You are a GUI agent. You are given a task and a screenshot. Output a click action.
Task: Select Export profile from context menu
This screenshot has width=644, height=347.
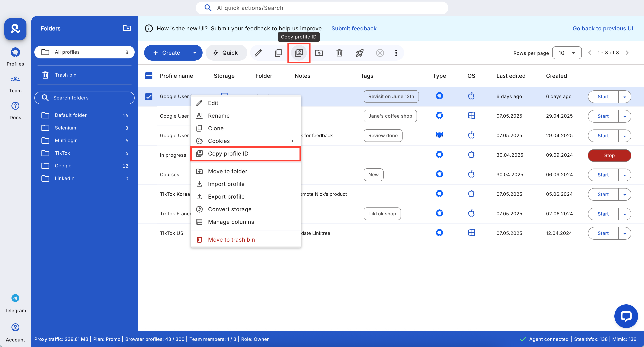point(226,197)
